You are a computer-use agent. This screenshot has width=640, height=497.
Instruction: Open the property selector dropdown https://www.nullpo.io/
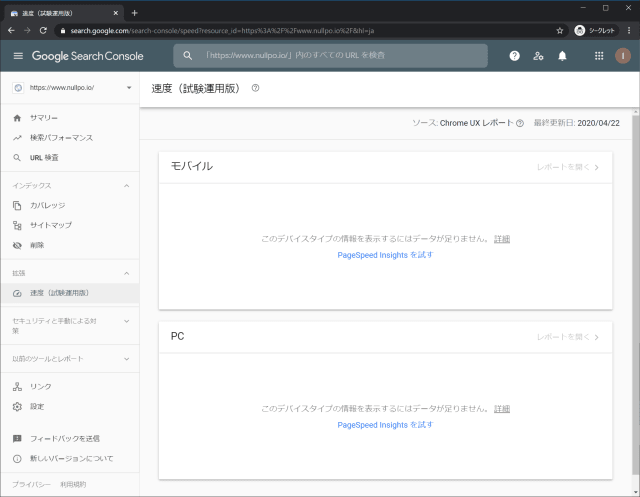coord(72,88)
